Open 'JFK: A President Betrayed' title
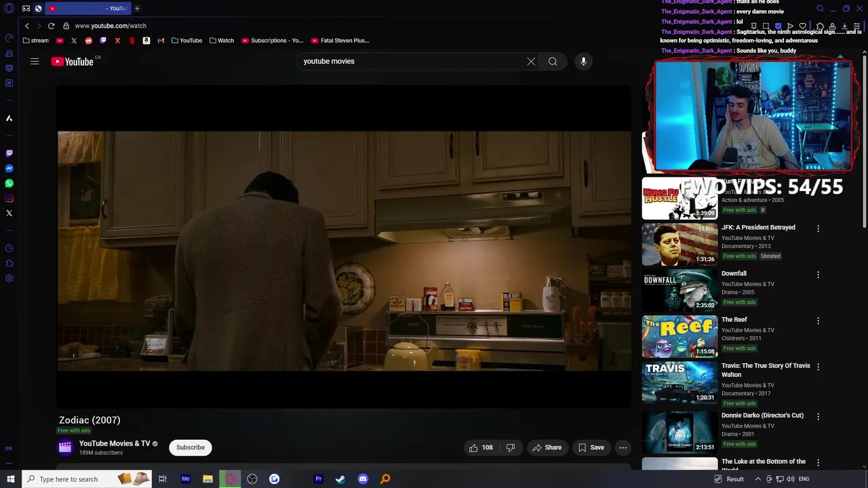This screenshot has height=488, width=868. (758, 228)
